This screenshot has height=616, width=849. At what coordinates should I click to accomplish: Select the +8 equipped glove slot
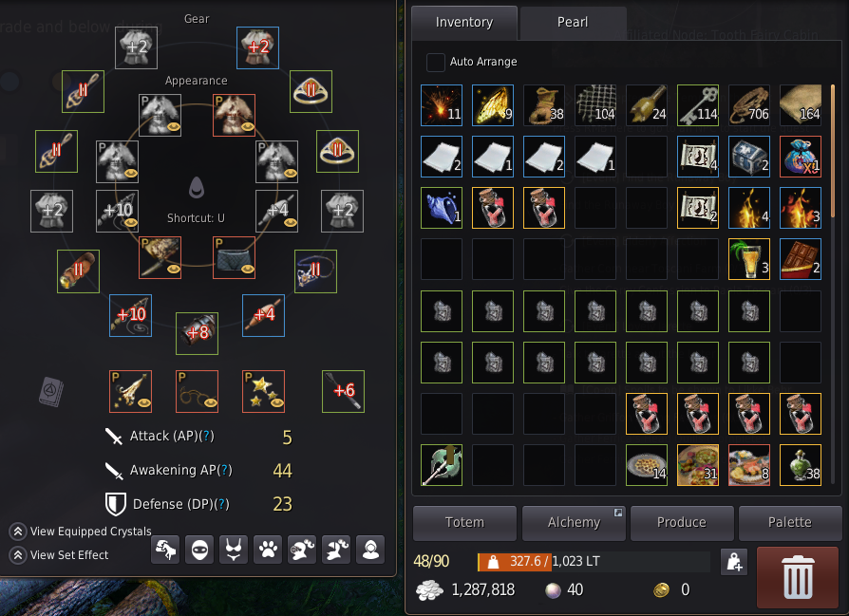pos(198,333)
